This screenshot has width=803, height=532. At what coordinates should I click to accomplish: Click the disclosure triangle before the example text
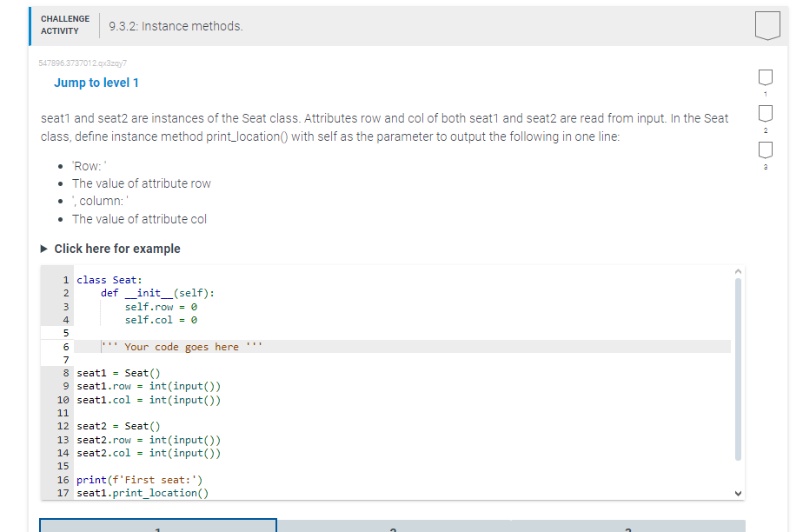44,249
